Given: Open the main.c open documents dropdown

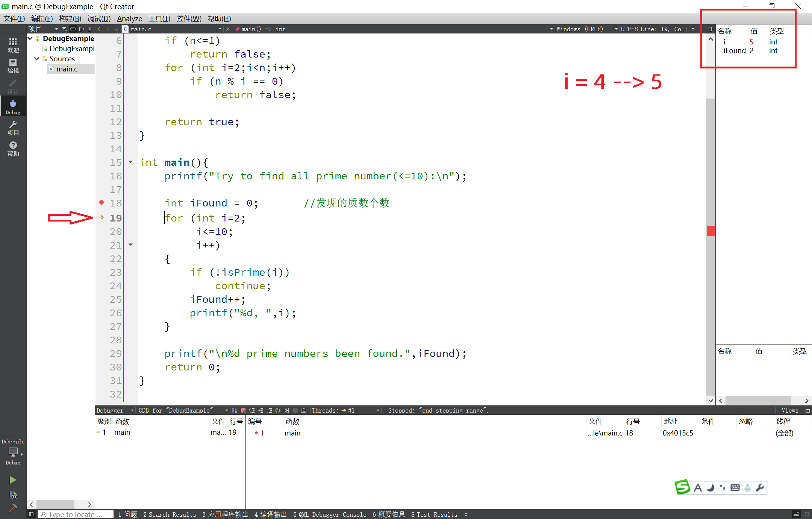Looking at the screenshot, I should (176, 29).
